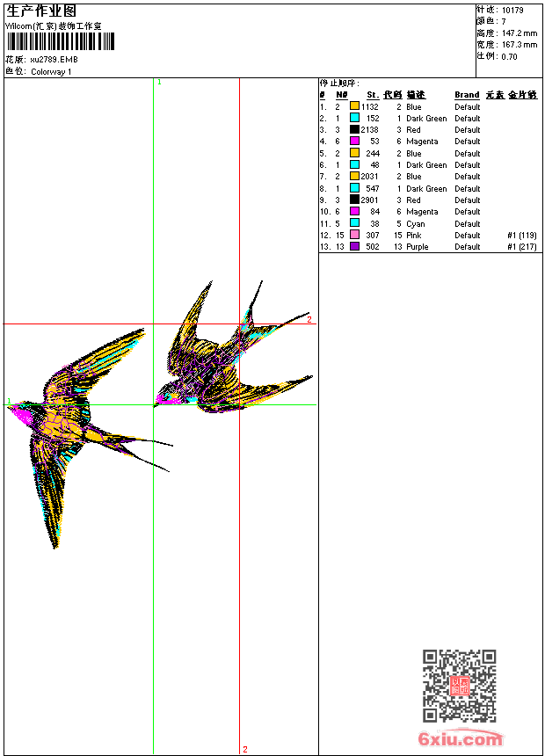Select stitch count 244 in row 5
The image size is (545, 756).
tap(373, 153)
